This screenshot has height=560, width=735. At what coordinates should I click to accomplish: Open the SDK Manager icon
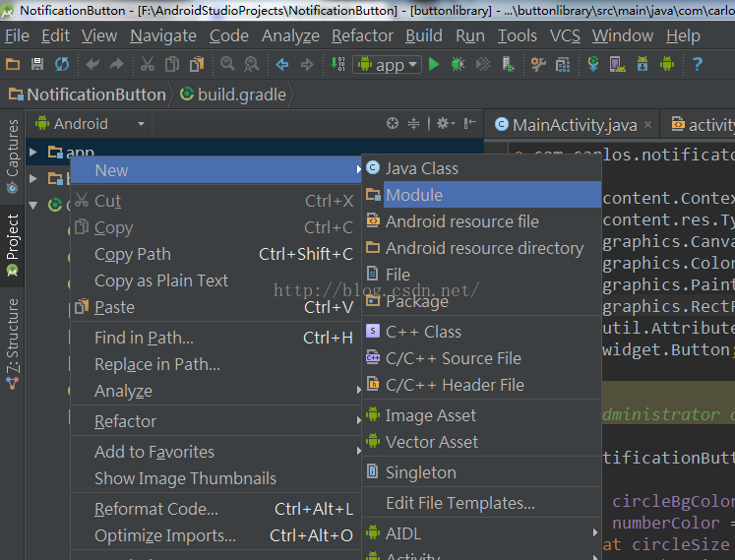pyautogui.click(x=643, y=64)
